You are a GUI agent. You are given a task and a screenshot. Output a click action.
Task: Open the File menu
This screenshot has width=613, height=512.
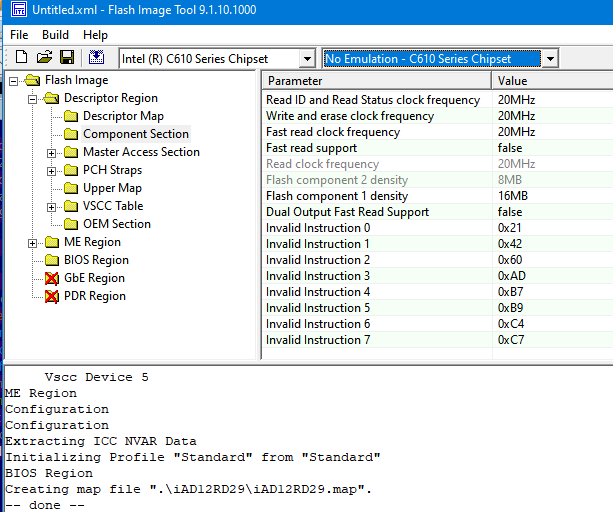tap(19, 35)
